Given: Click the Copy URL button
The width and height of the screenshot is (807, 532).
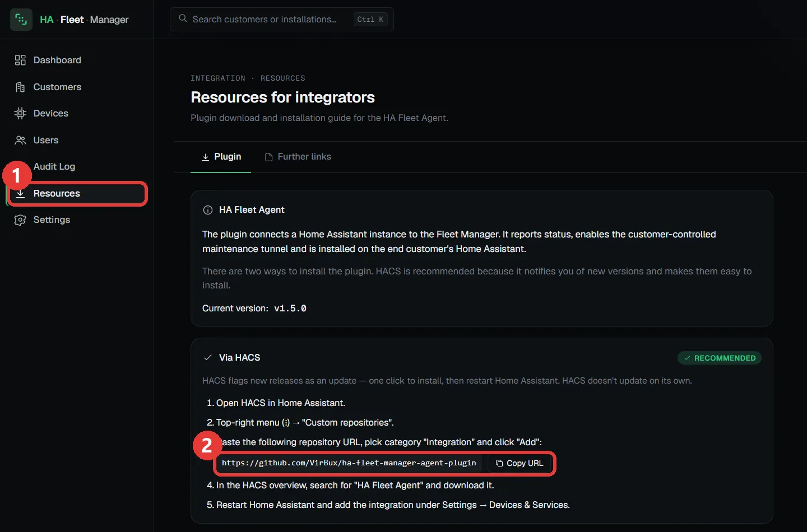Looking at the screenshot, I should tap(520, 463).
